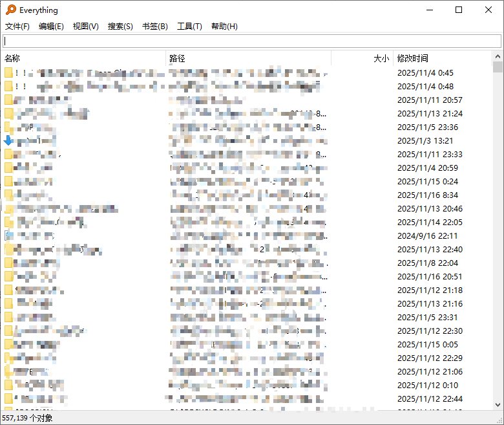Click folder icon in row dated 2025/11/13 21:24
The height and width of the screenshot is (425, 504).
tap(8, 113)
